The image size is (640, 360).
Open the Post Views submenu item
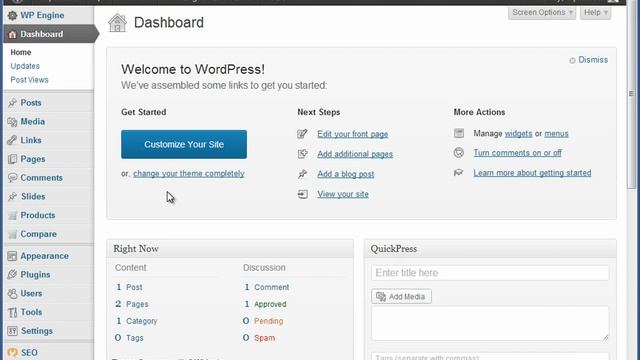click(x=29, y=80)
